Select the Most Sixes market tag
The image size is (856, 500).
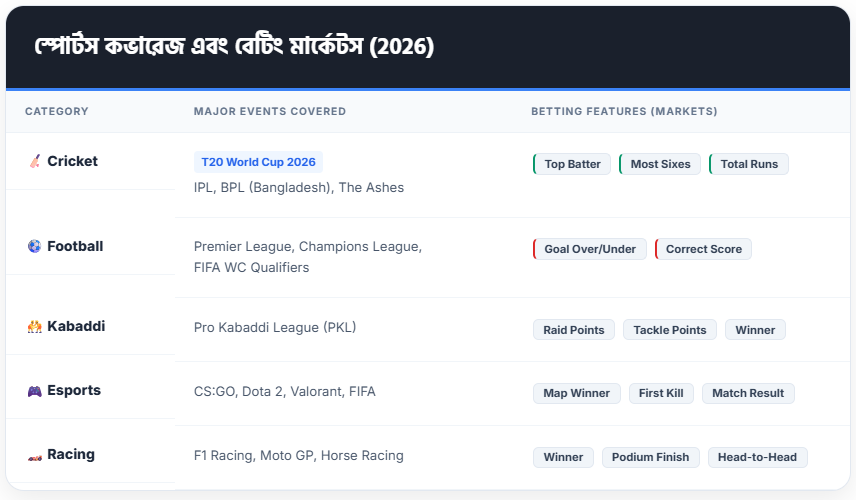660,164
